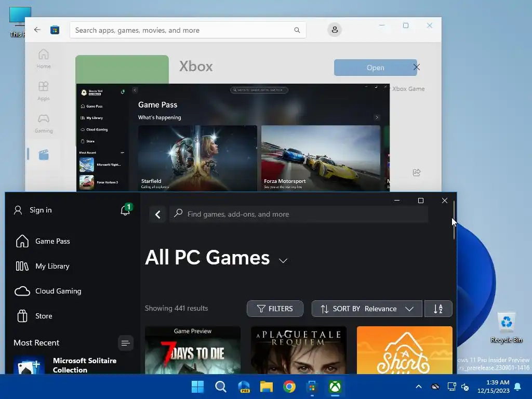Open the Sort by Relevance dropdown

point(367,309)
